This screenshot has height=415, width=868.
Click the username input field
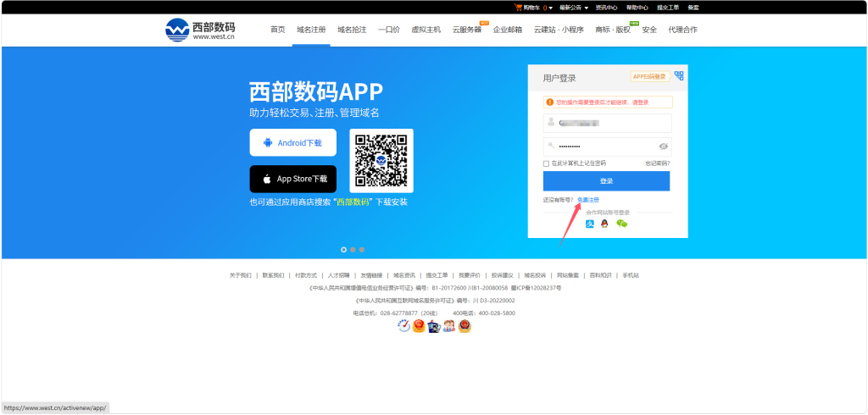[x=607, y=123]
